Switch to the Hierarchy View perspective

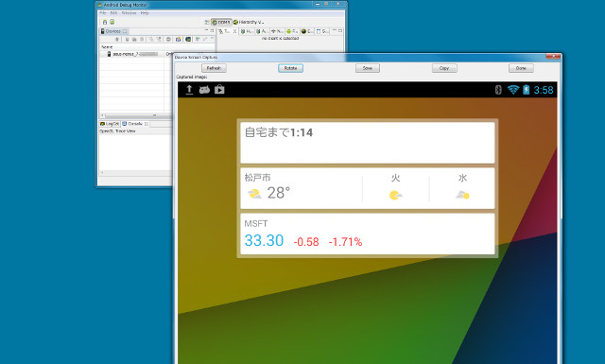click(249, 22)
